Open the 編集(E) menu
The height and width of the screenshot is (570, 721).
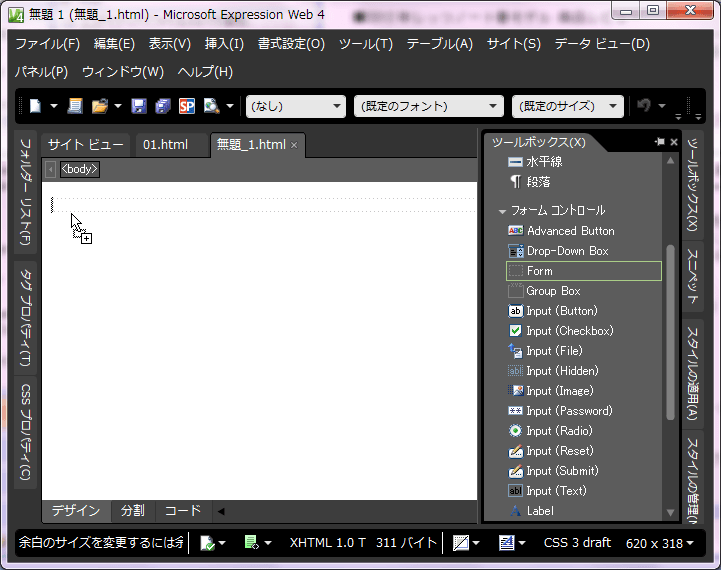pyautogui.click(x=114, y=44)
